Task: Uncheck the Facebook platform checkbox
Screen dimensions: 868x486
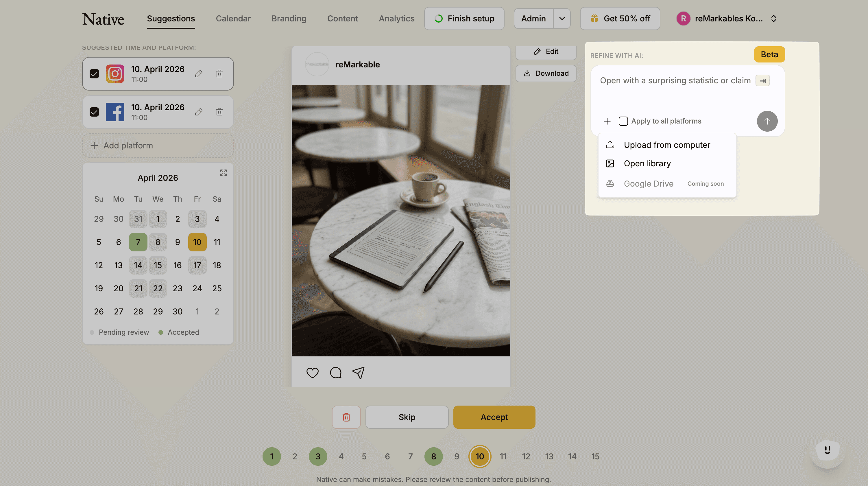Action: (94, 112)
